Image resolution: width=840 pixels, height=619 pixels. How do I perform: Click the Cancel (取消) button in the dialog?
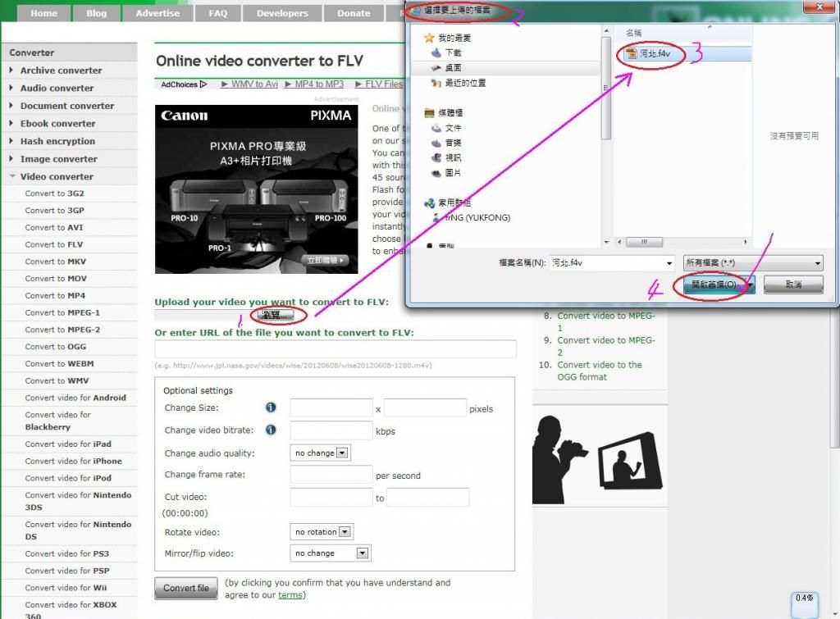click(793, 284)
